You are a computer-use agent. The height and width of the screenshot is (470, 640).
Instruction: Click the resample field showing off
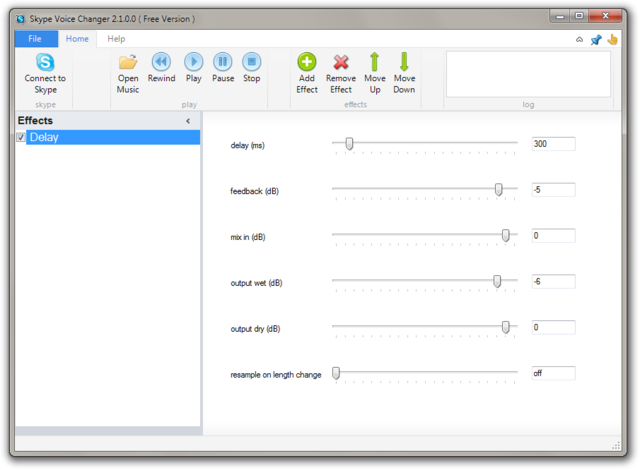tap(553, 373)
